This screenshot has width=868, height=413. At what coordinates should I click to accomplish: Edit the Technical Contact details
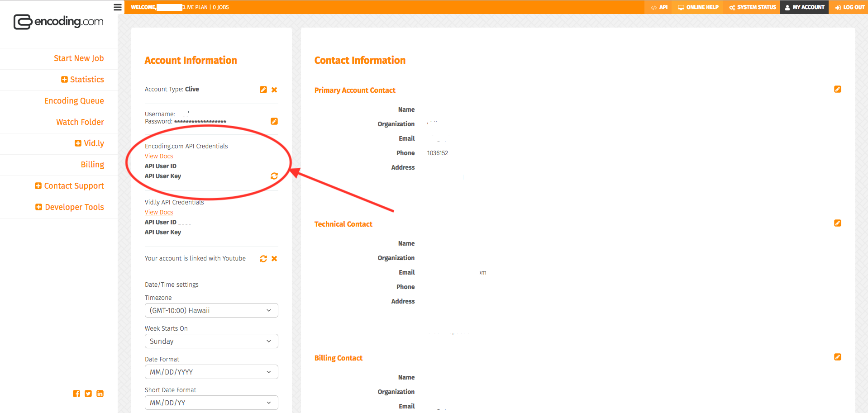(x=838, y=223)
